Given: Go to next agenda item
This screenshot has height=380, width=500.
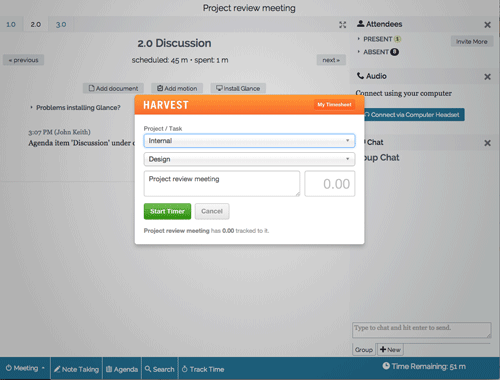Looking at the screenshot, I should [331, 60].
